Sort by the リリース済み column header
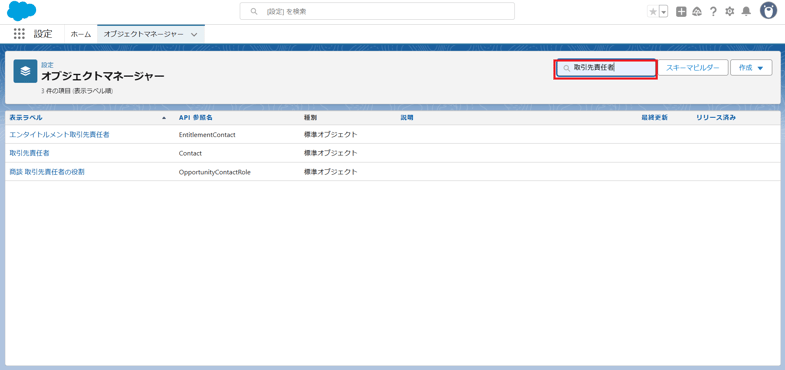Screen dimensions: 785x370 (x=716, y=118)
